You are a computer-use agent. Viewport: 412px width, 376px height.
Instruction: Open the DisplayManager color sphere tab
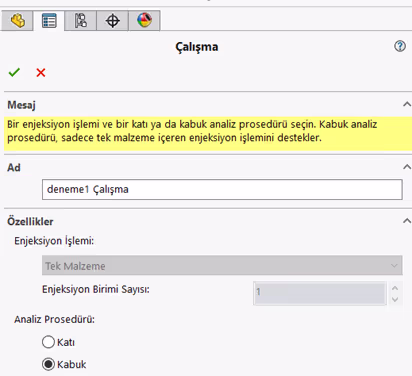tap(144, 21)
